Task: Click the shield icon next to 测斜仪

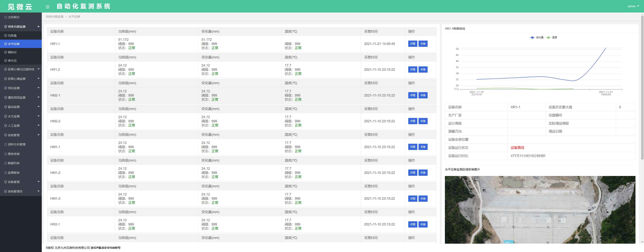Action: coord(6,52)
